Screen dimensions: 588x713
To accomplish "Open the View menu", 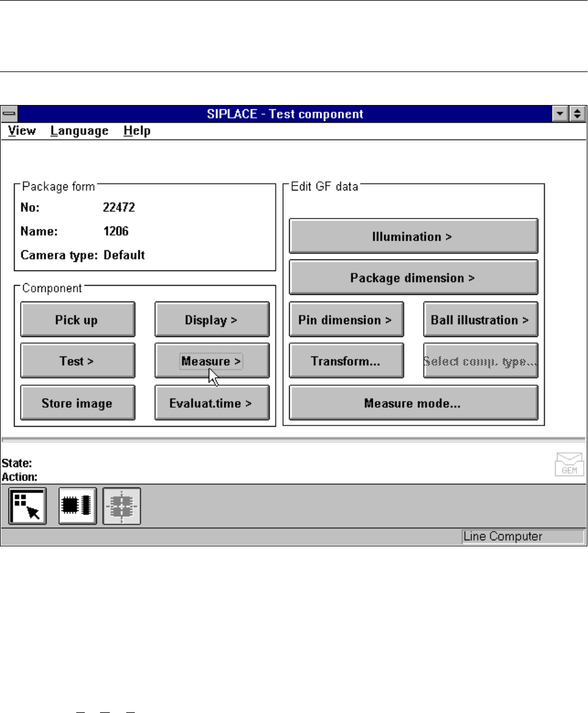I will 22,131.
